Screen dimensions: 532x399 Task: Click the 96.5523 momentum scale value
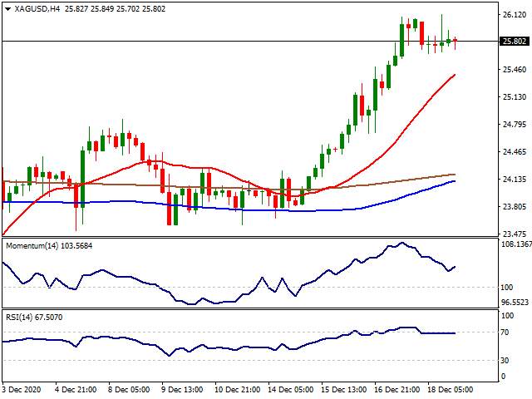515,303
